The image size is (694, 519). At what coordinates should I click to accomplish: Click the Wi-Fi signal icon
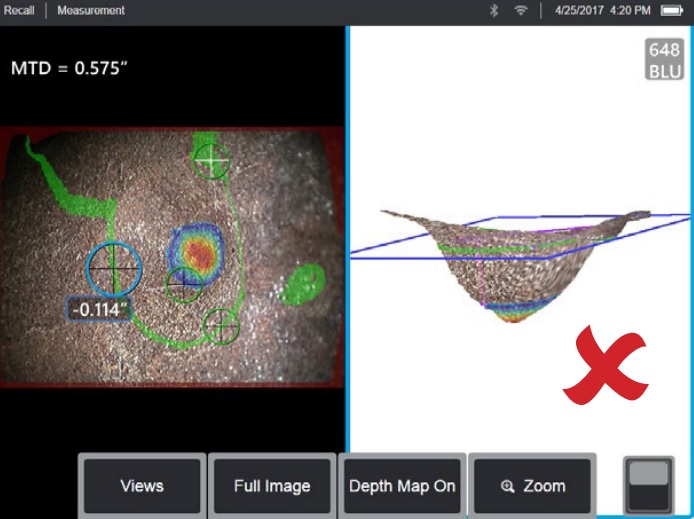pyautogui.click(x=521, y=10)
